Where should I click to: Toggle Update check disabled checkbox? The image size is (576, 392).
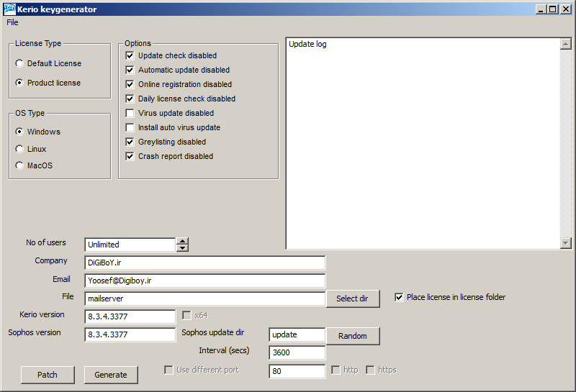coord(130,56)
